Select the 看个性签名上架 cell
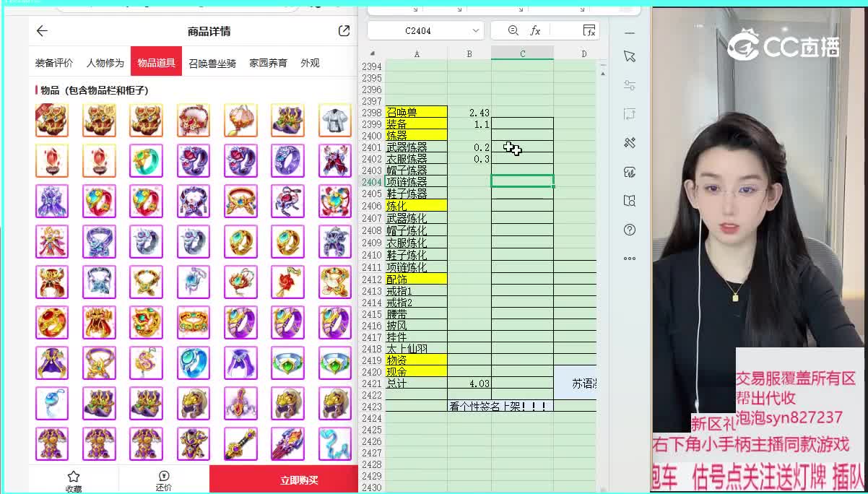This screenshot has width=868, height=494. (500, 406)
